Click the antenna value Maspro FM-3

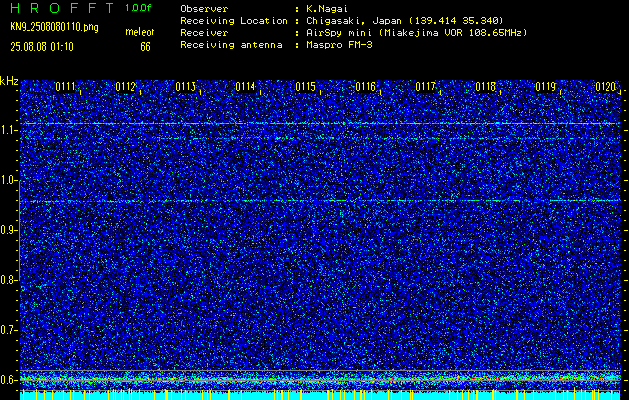(339, 45)
